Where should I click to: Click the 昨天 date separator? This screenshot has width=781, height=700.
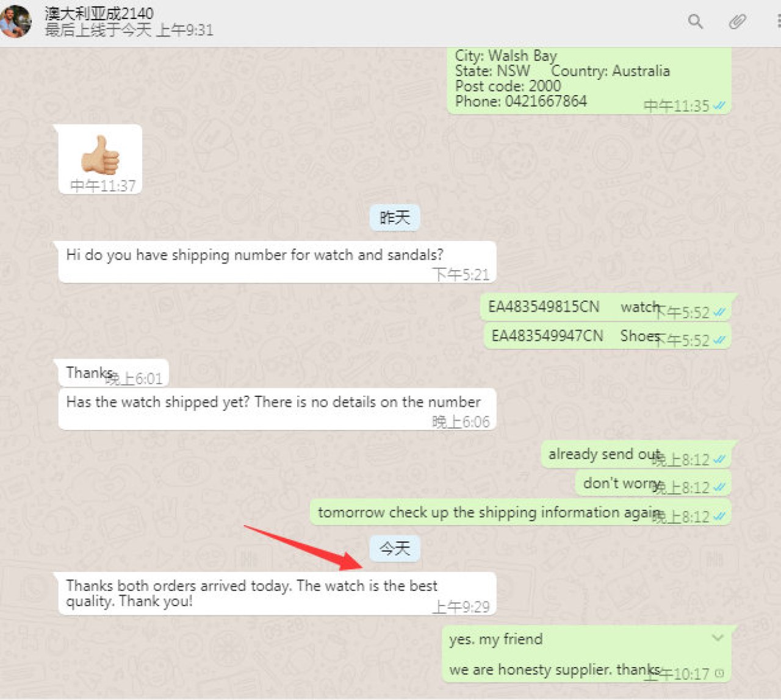point(395,218)
